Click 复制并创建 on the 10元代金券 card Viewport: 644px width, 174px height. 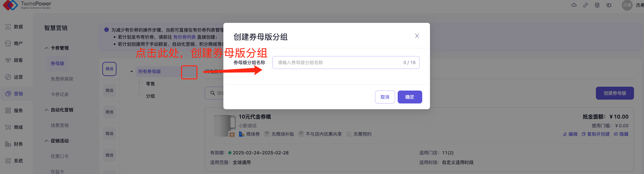(596, 134)
